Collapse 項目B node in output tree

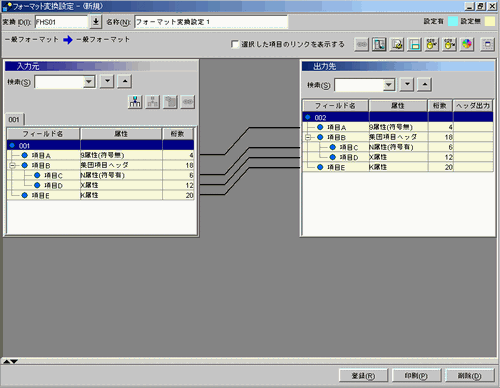pyautogui.click(x=308, y=137)
